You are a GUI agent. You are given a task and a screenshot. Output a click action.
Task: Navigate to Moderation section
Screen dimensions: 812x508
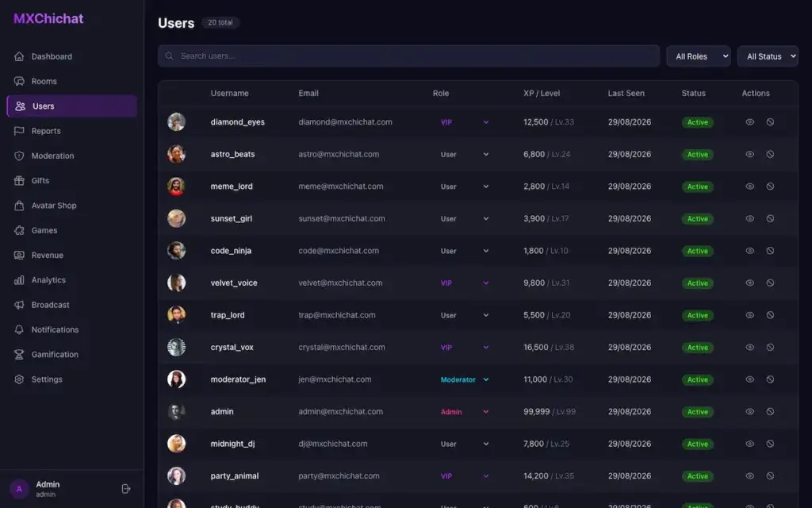[71, 156]
